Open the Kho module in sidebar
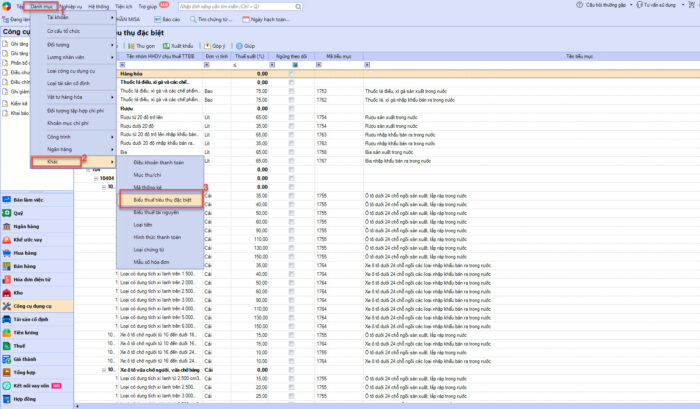This screenshot has width=700, height=409. [18, 291]
